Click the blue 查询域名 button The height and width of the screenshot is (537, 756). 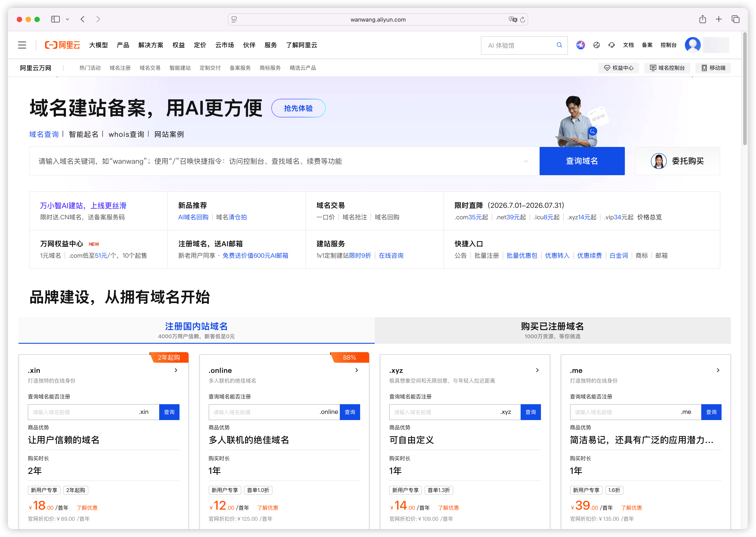[x=582, y=161]
